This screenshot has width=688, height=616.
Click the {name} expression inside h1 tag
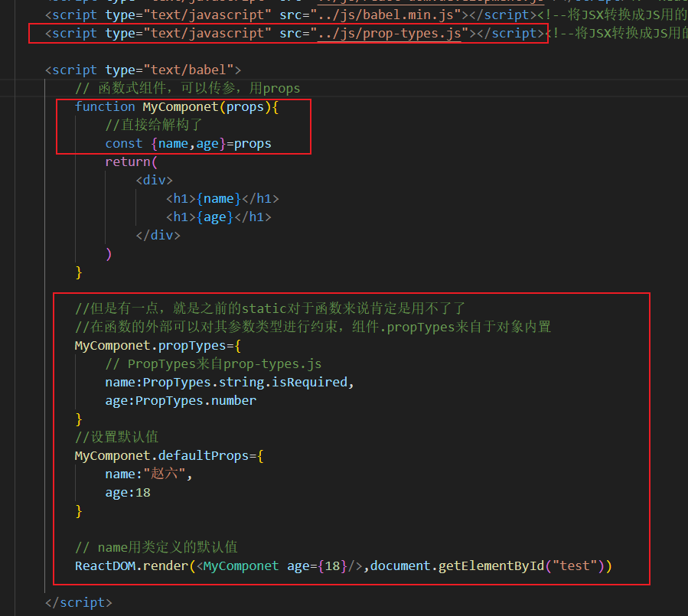(217, 198)
